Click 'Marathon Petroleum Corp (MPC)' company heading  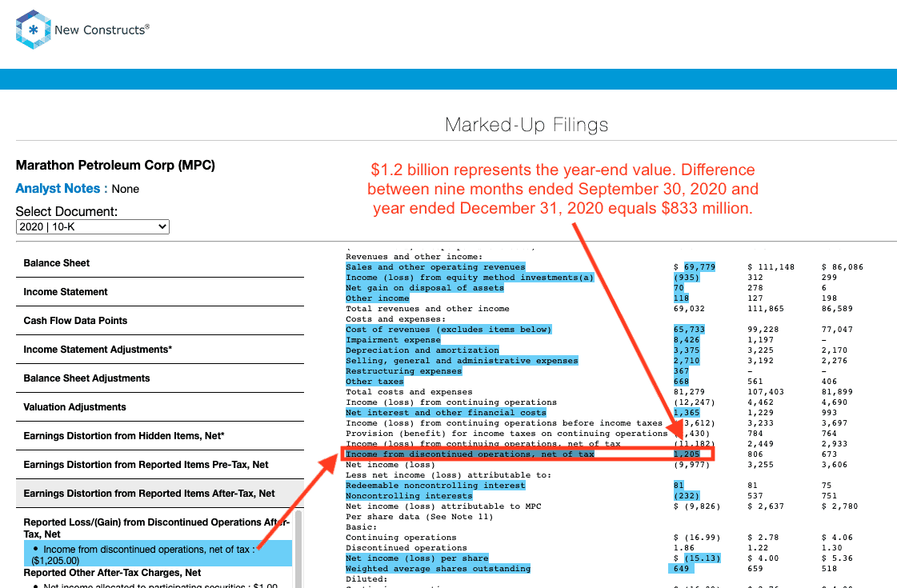click(115, 166)
